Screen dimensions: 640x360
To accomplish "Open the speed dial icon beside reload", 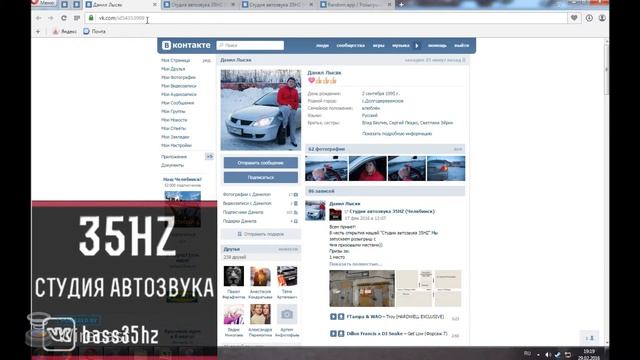I will [x=77, y=18].
